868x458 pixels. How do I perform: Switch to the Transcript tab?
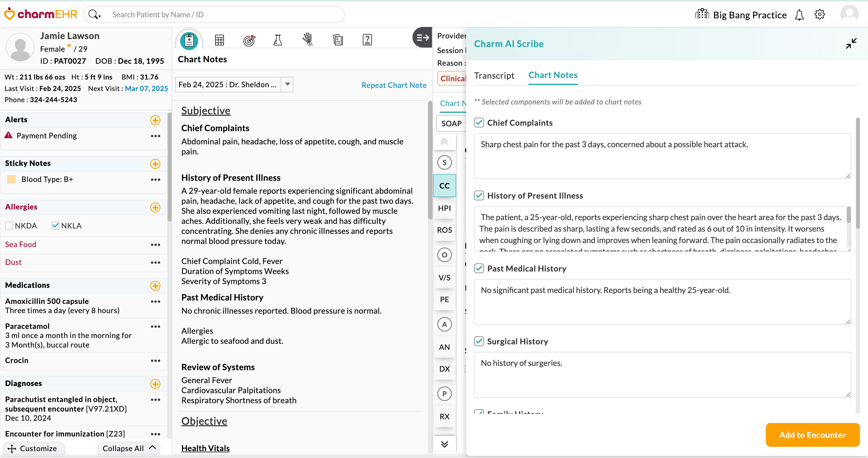pyautogui.click(x=494, y=75)
